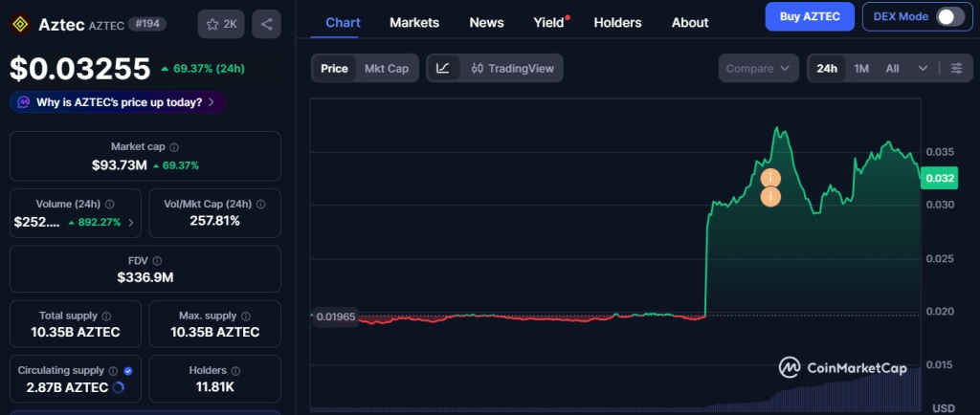Click the share icon button
The image size is (980, 415).
[266, 24]
